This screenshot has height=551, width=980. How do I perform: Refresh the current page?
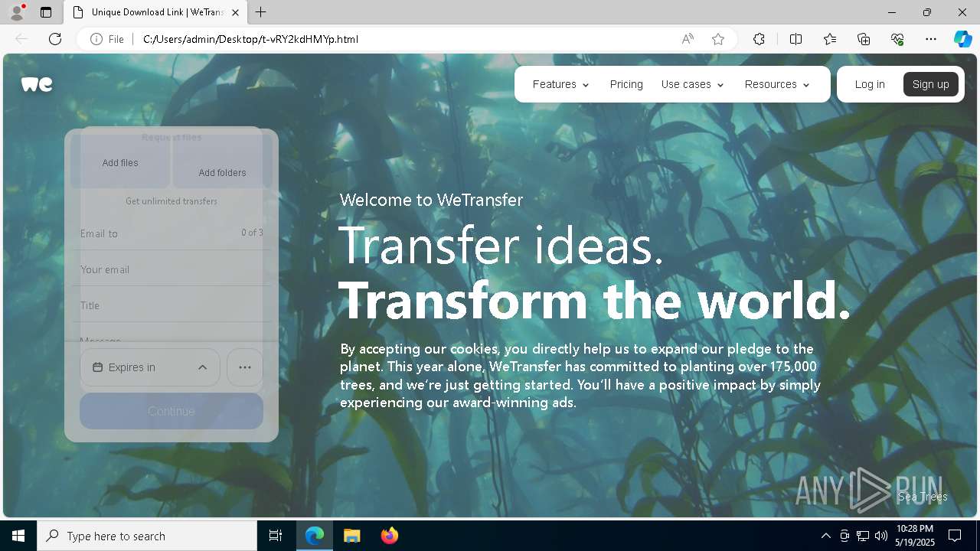(x=55, y=39)
